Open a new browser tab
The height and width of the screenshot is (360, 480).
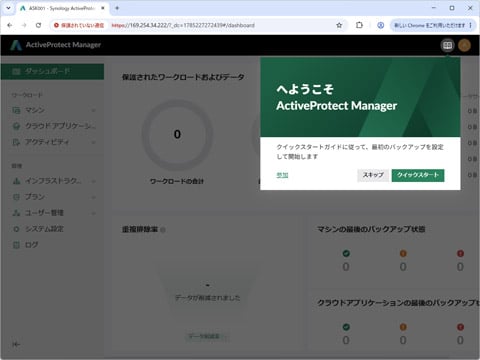[117, 8]
